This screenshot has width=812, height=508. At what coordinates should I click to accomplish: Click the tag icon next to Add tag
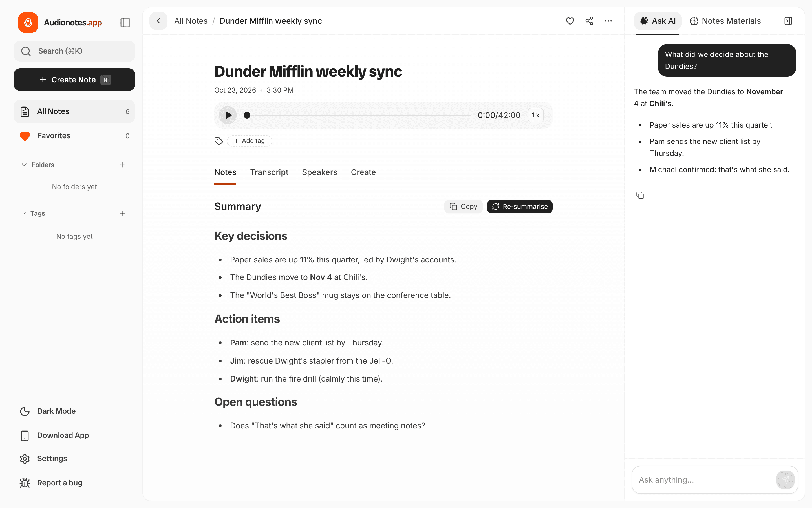219,141
